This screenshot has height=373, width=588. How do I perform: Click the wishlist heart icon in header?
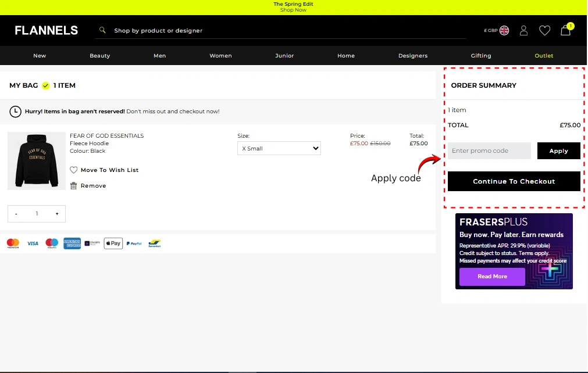coord(544,31)
